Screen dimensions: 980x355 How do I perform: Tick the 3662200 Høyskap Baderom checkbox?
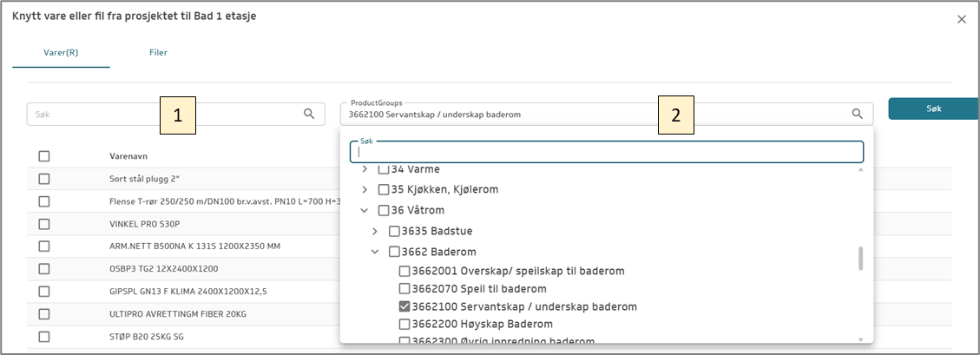click(404, 324)
